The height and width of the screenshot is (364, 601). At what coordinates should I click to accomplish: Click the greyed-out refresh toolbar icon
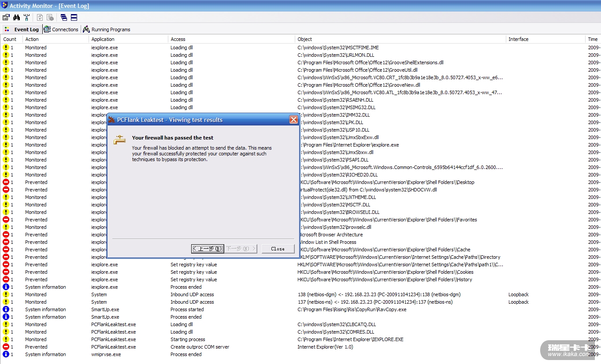click(40, 18)
